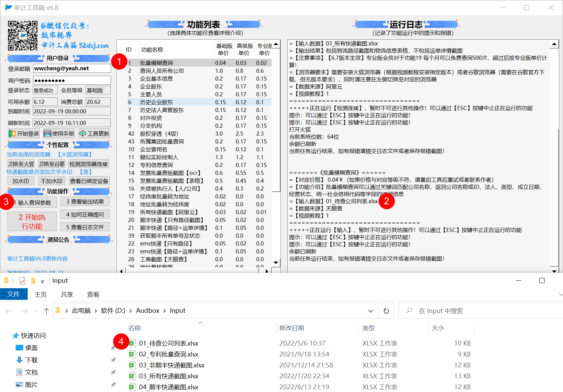Refresh the Input folder in Explorer
This screenshot has height=392, width=563.
point(386,311)
